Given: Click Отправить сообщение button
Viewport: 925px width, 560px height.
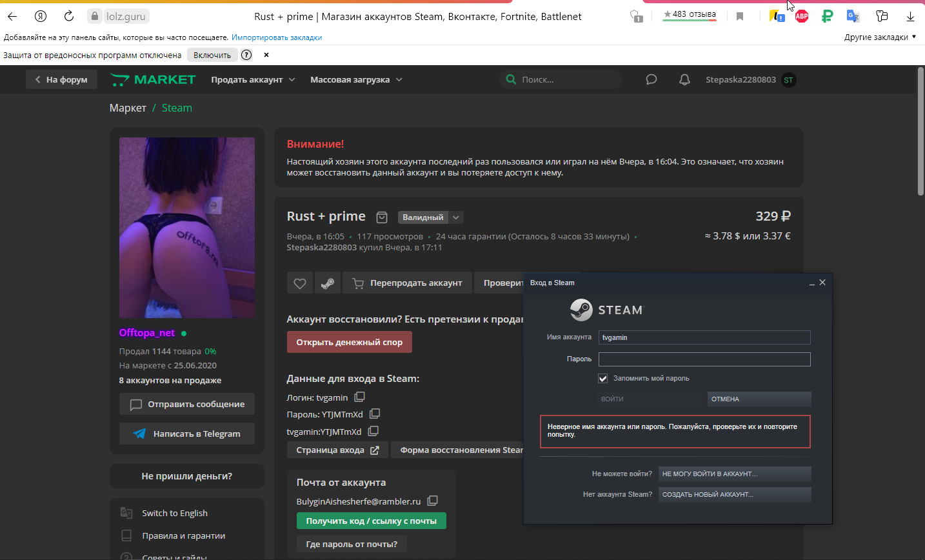Looking at the screenshot, I should [x=187, y=404].
